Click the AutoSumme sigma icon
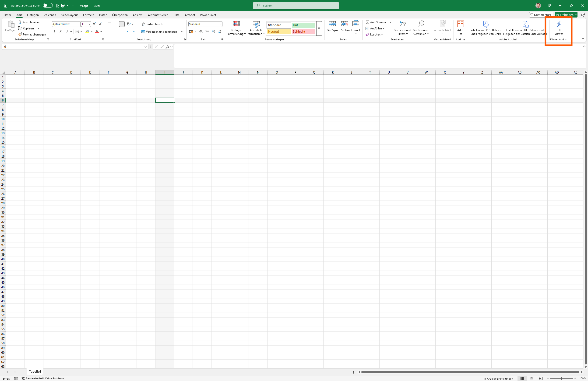Image resolution: width=588 pixels, height=381 pixels. click(x=367, y=22)
